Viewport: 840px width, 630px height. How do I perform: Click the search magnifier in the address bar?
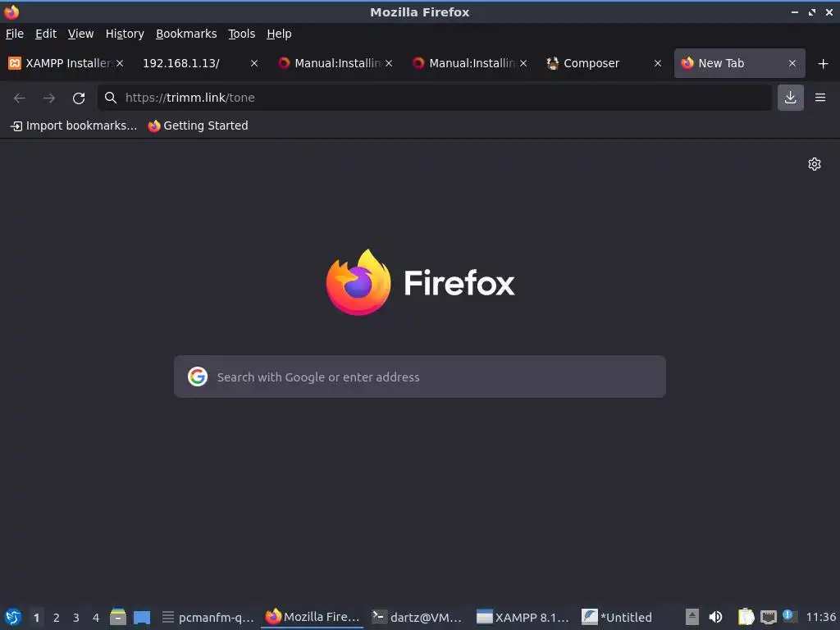coord(111,98)
